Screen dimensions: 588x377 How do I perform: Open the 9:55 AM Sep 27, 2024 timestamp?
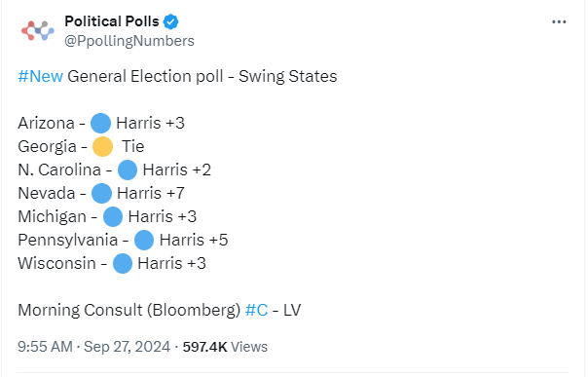93,347
